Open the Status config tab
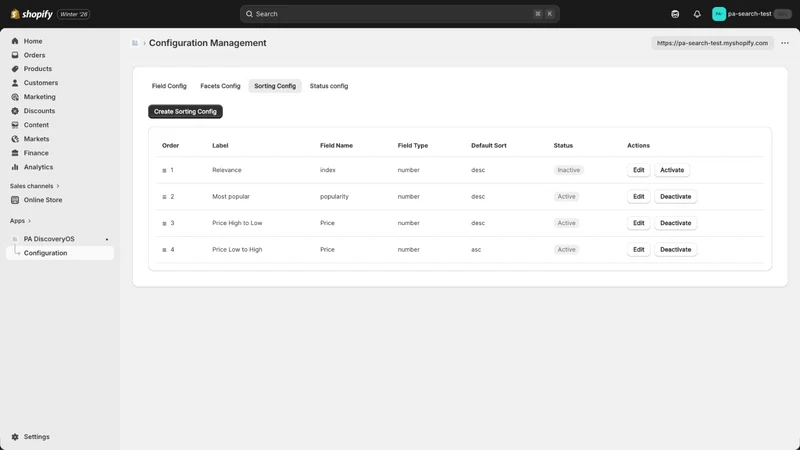Image resolution: width=800 pixels, height=450 pixels. [x=329, y=86]
